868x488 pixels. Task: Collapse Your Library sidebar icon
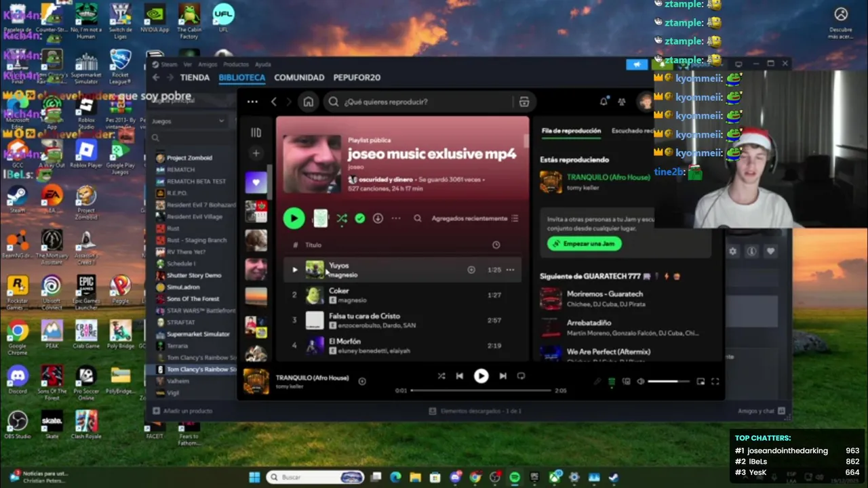(256, 133)
